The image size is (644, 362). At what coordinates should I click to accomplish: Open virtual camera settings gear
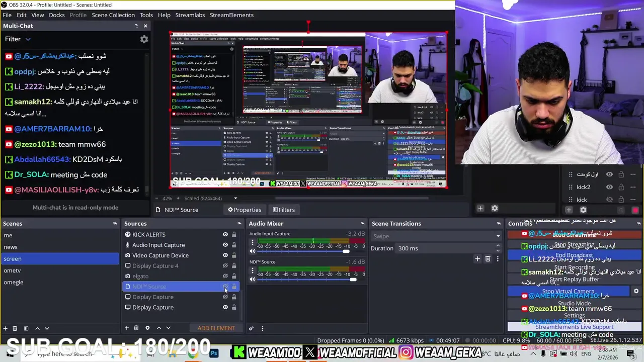click(636, 291)
